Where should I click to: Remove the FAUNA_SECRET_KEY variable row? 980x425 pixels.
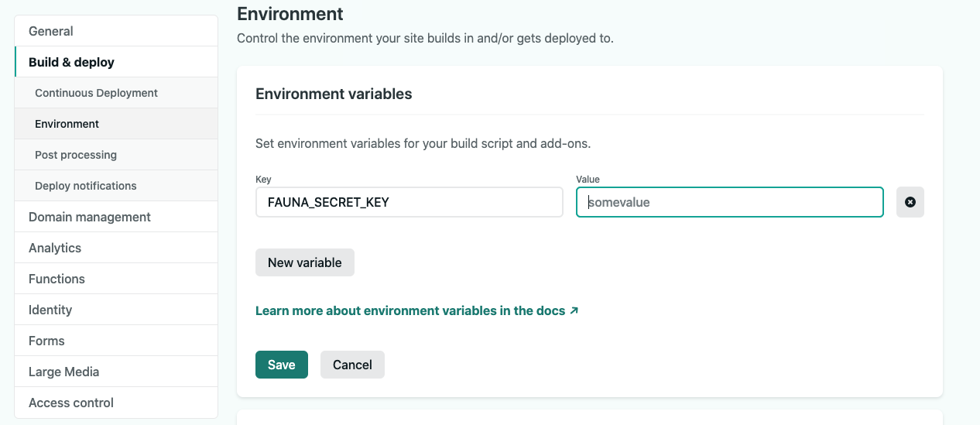tap(910, 202)
